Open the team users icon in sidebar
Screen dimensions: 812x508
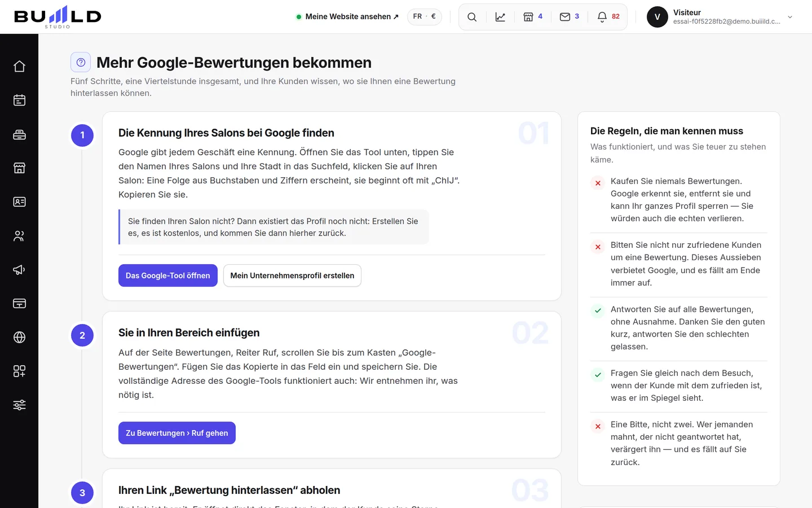19,236
